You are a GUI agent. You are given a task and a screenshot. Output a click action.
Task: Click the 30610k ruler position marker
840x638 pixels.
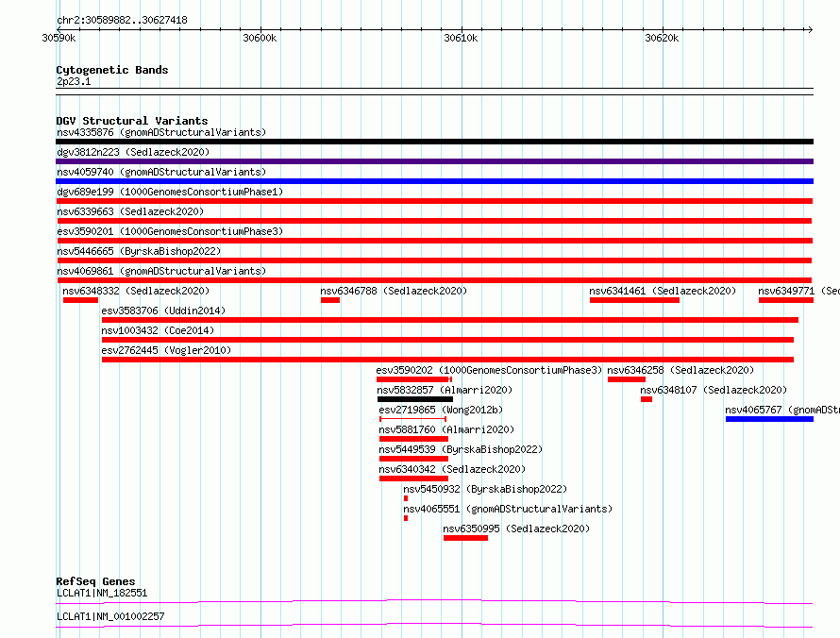(461, 38)
